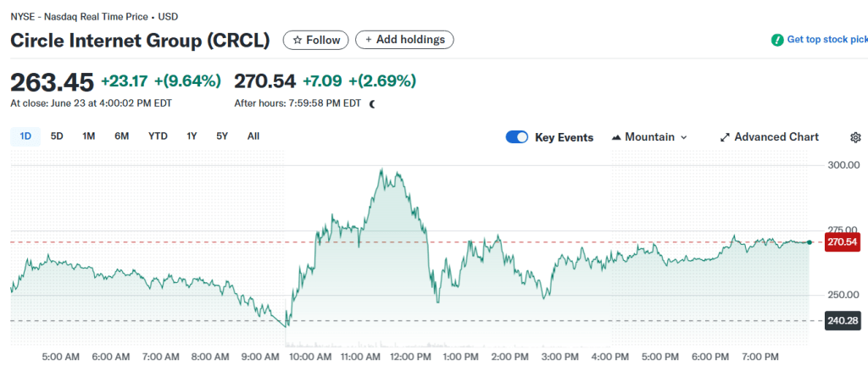Viewport: 868px width, 366px height.
Task: Select the 5D time range tab
Action: tap(57, 136)
